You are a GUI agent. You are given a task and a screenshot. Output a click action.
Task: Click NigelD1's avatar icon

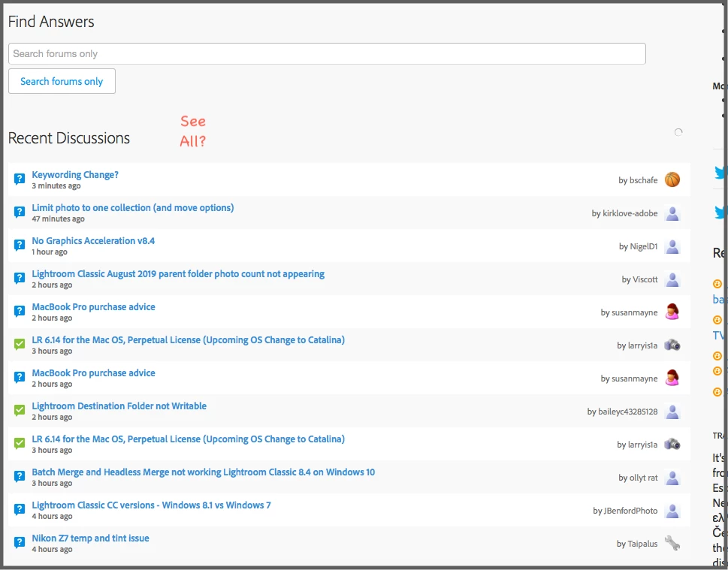[x=672, y=246]
